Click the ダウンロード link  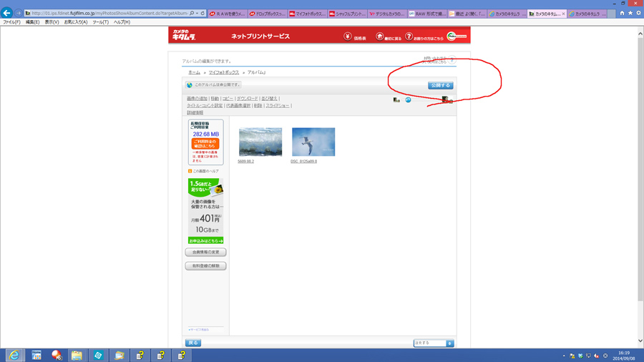(248, 99)
